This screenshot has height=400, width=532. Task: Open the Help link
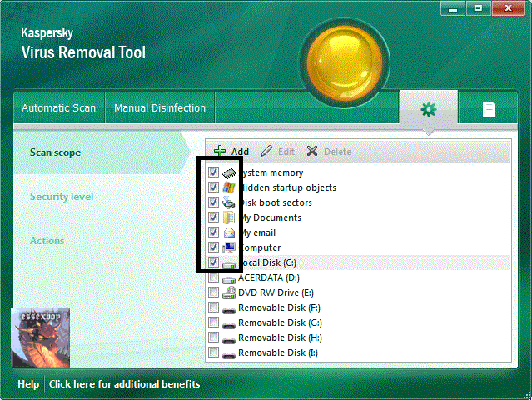(28, 384)
